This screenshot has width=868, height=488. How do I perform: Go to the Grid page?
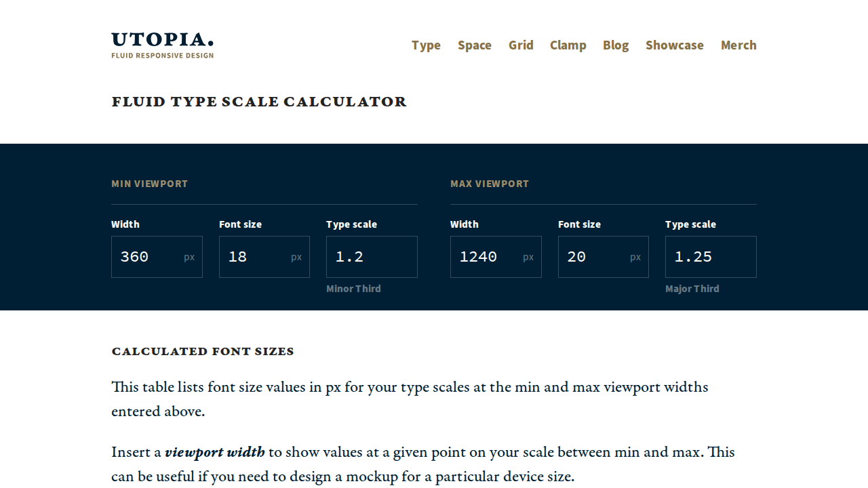click(521, 45)
